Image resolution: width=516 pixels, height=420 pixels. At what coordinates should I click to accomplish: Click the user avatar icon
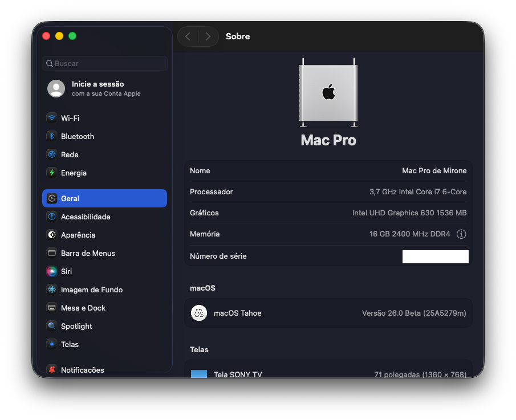click(x=56, y=88)
